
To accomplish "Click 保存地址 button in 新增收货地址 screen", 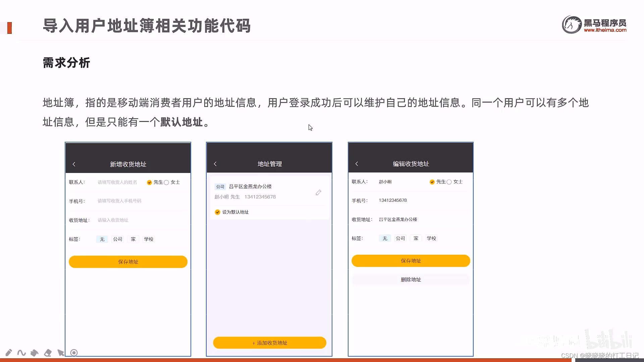I will point(128,262).
